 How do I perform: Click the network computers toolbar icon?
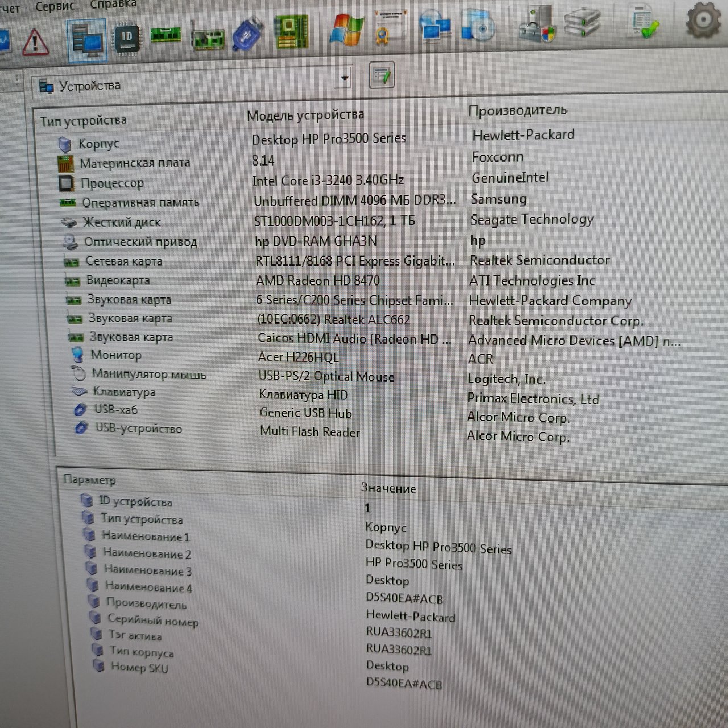(435, 26)
